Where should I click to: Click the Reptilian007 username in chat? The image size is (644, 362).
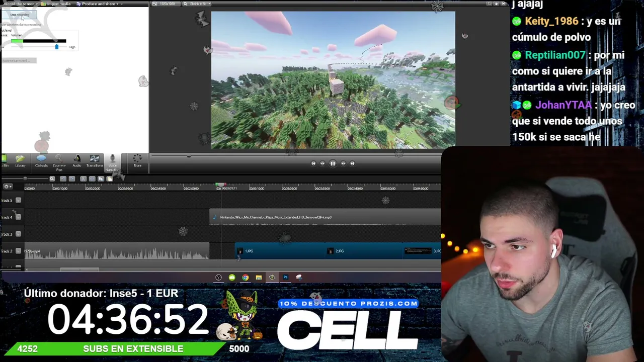(x=555, y=55)
